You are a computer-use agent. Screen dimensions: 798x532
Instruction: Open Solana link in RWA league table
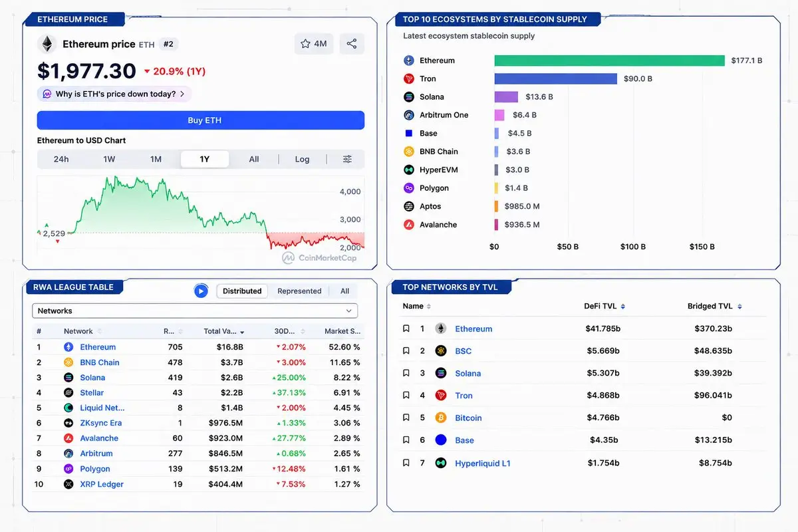point(92,378)
